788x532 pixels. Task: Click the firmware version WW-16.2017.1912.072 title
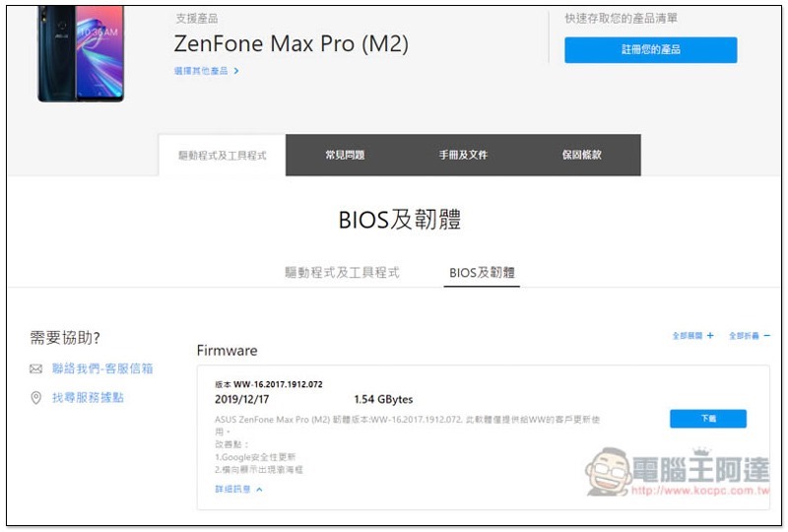pos(269,383)
